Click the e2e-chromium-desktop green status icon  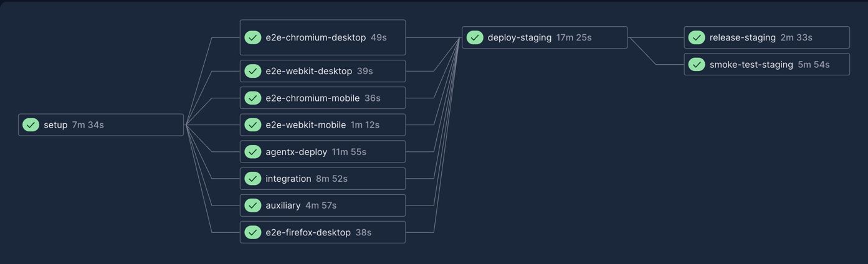(x=252, y=37)
